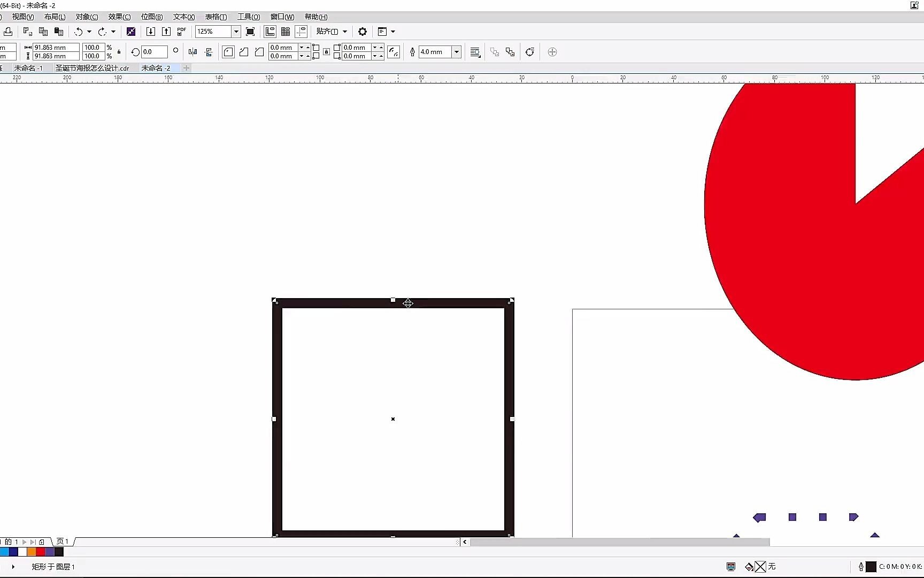
Task: Click the full-screen preview icon
Action: 250,32
